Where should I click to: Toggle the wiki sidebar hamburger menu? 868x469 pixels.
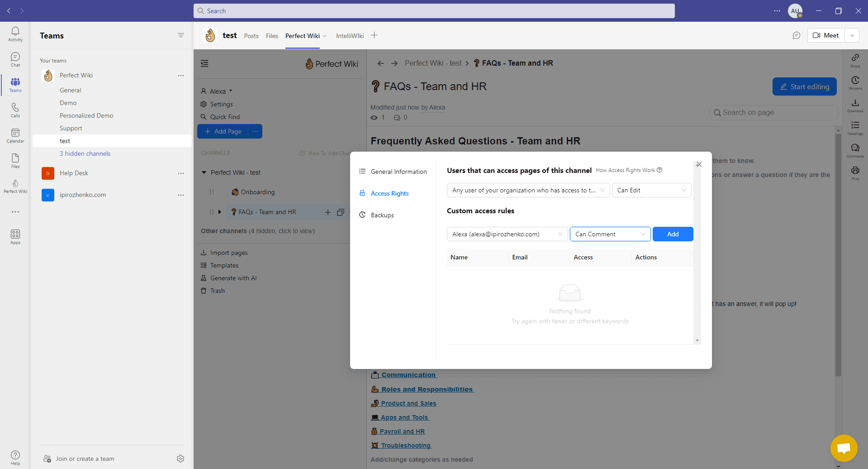[x=204, y=63]
